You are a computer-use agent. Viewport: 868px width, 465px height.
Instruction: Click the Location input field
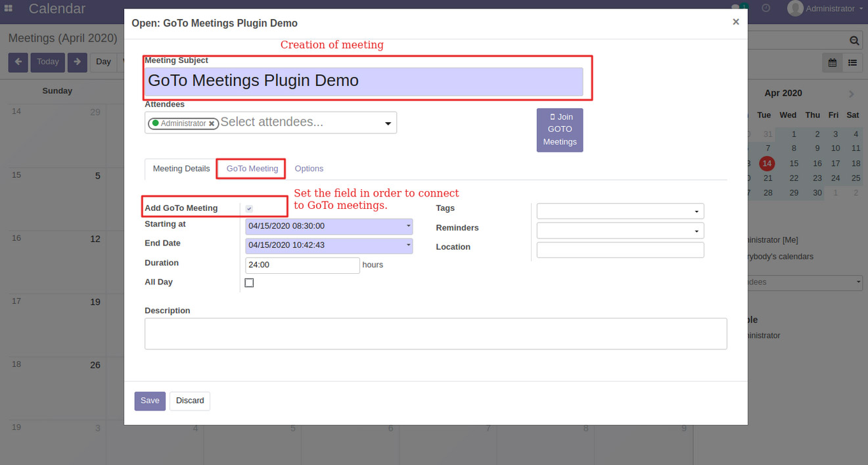tap(620, 250)
